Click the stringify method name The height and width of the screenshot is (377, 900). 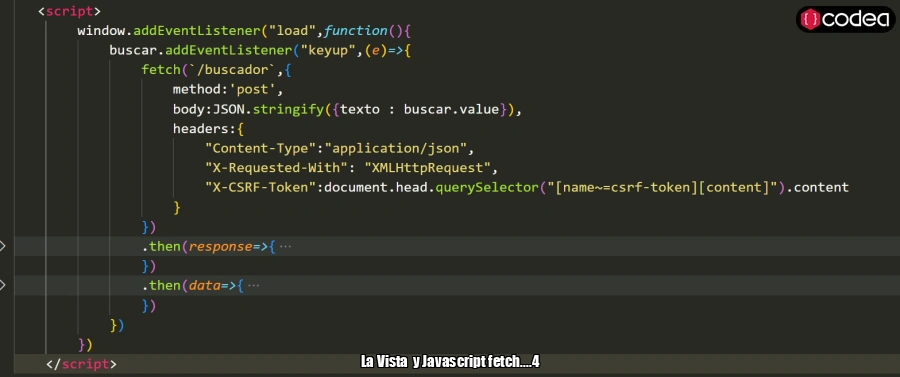coord(288,109)
